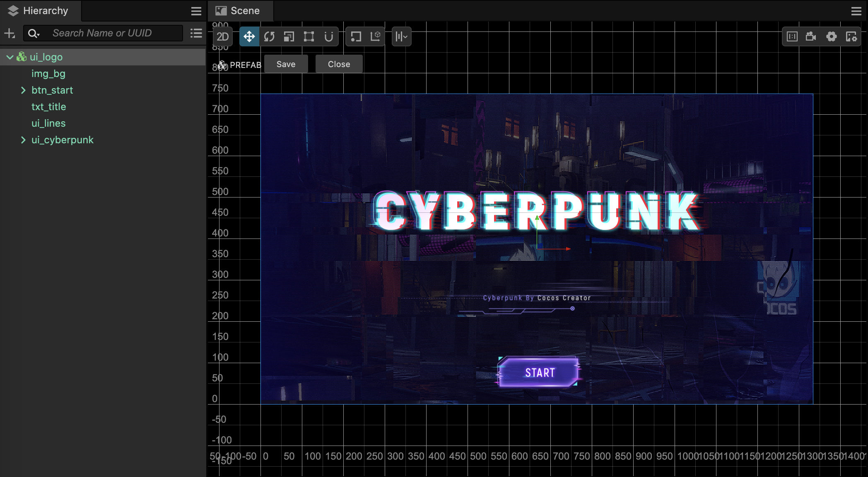Image resolution: width=868 pixels, height=477 pixels.
Task: Open the Hierarchy panel menu
Action: (196, 11)
